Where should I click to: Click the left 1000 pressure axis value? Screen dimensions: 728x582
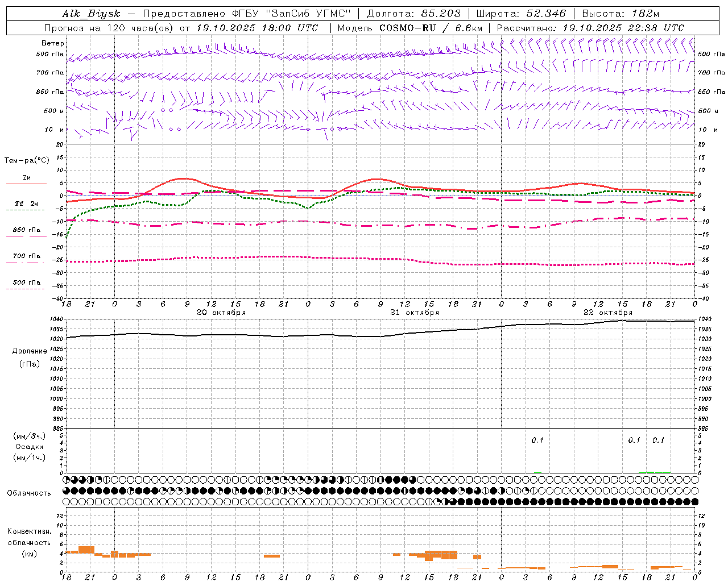(x=56, y=399)
